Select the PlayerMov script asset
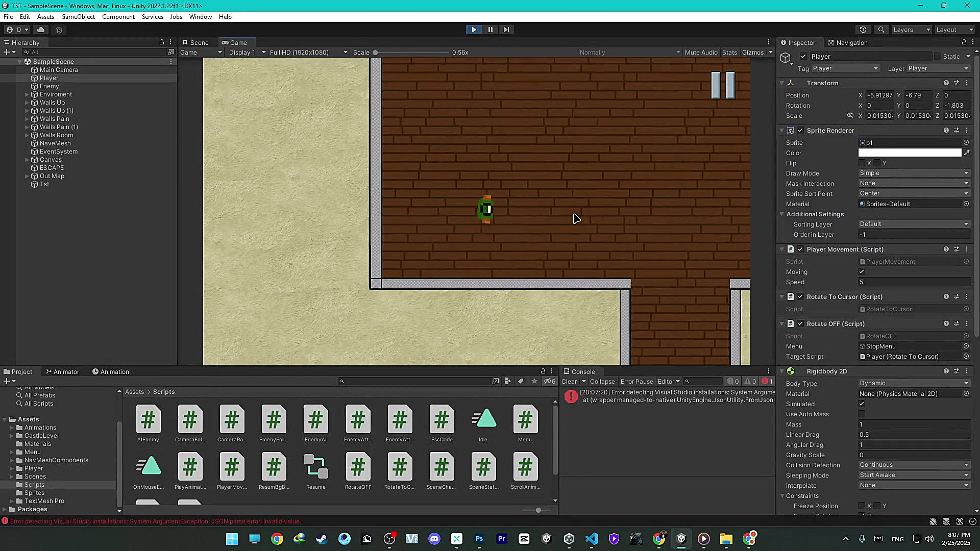Viewport: 980px width, 551px height. click(232, 470)
